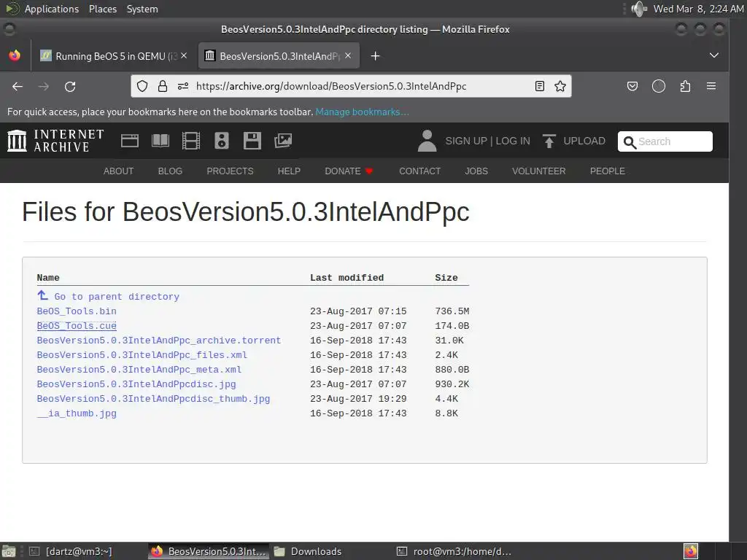Click the clock showing Wed Mar 8
Viewport: 747px width, 560px height.
(x=698, y=9)
